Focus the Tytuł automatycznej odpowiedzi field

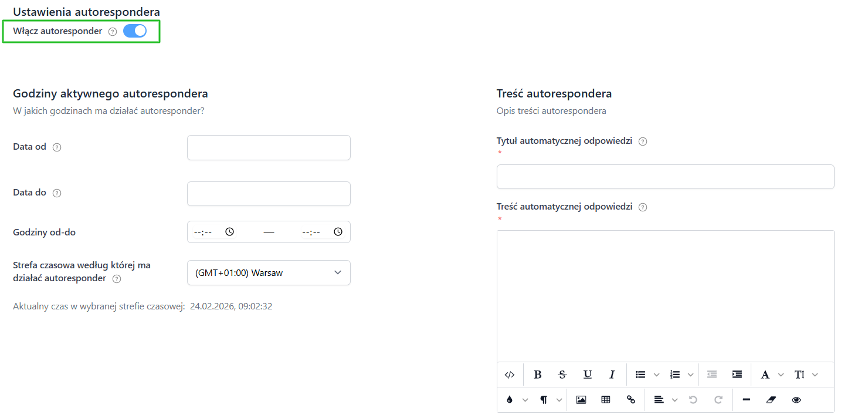coord(665,177)
